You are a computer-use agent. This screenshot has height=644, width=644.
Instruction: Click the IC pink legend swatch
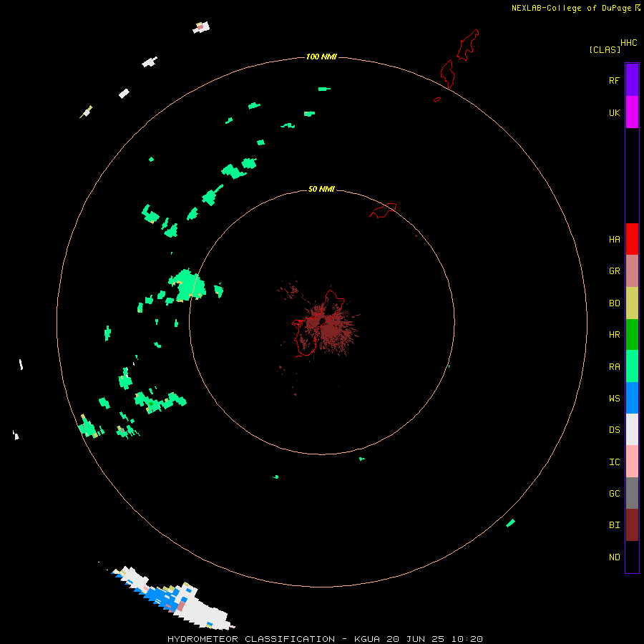click(x=632, y=462)
